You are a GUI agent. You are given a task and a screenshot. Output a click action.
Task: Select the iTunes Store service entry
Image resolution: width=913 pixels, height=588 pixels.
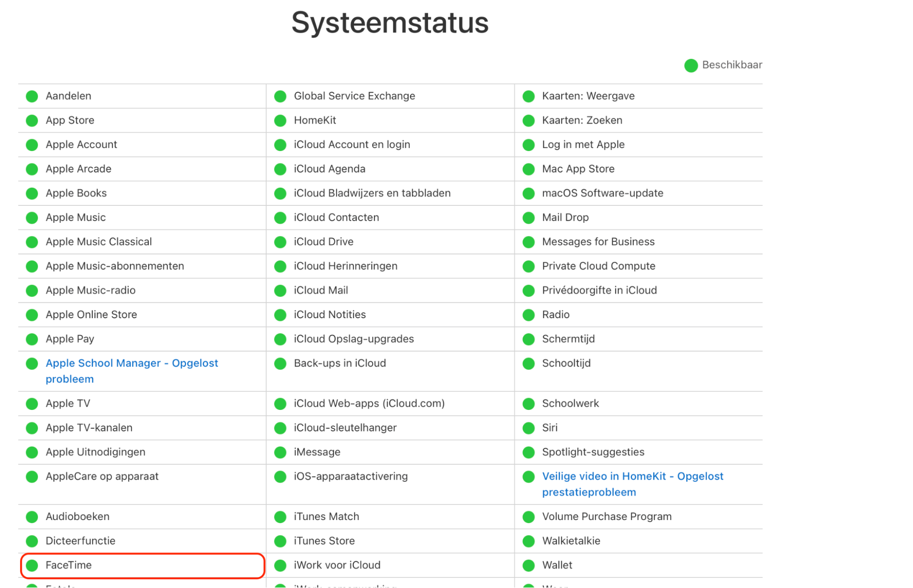(x=323, y=541)
